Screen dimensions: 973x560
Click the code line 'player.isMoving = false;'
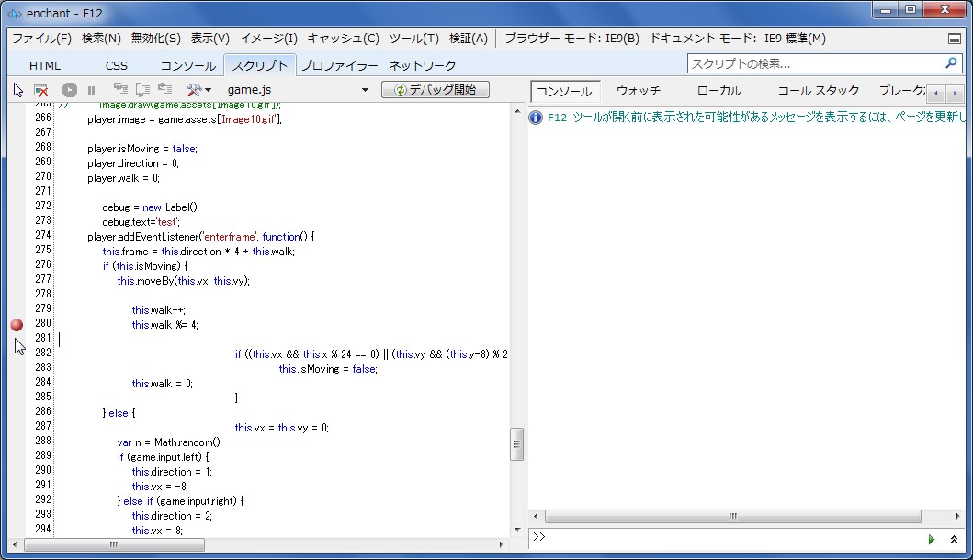[142, 149]
